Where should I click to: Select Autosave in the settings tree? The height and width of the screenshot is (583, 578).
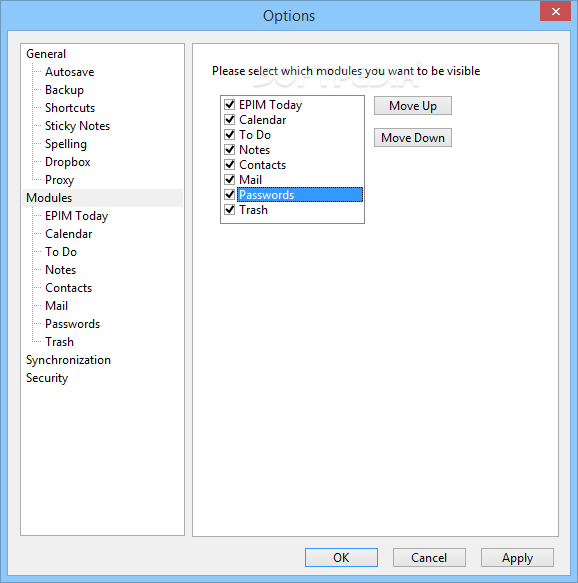[70, 72]
